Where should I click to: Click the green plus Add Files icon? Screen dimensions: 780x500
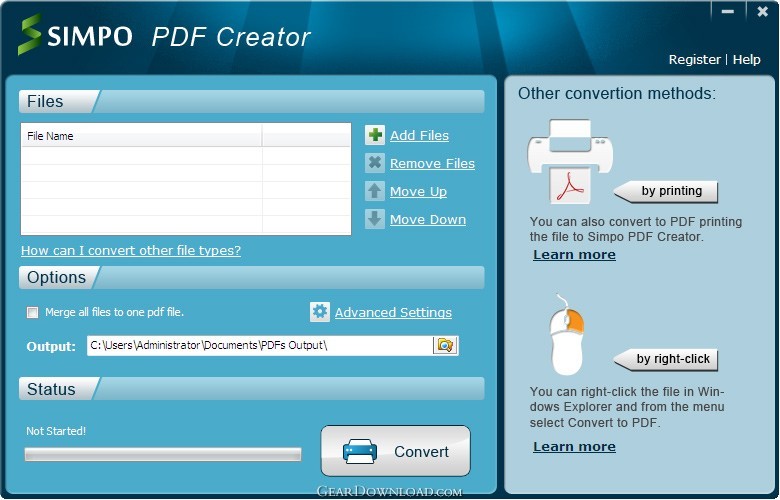375,135
